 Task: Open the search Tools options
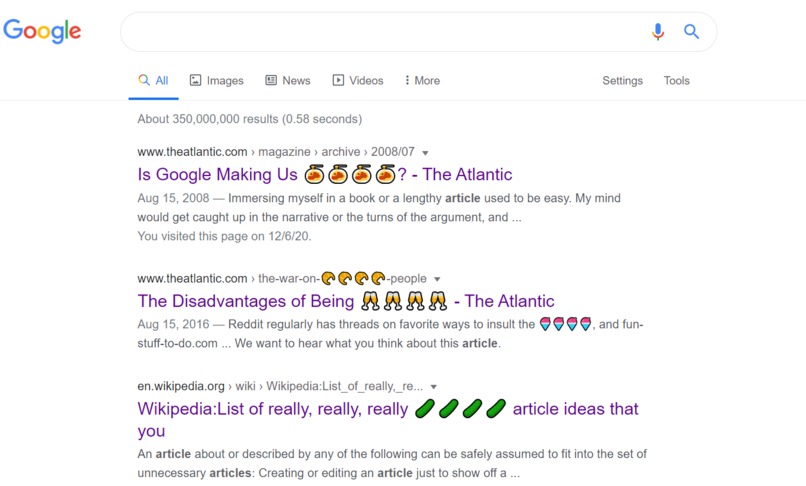[676, 81]
